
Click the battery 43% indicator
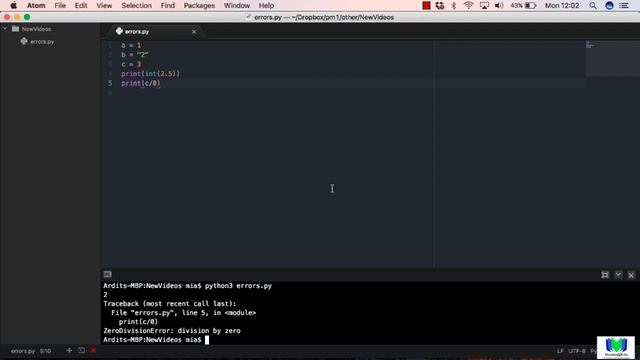click(523, 5)
